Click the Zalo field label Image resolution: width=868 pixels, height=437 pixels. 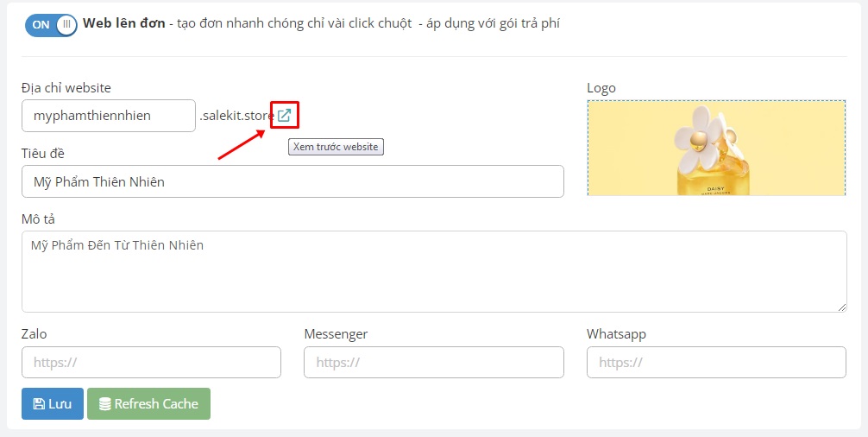pos(35,334)
